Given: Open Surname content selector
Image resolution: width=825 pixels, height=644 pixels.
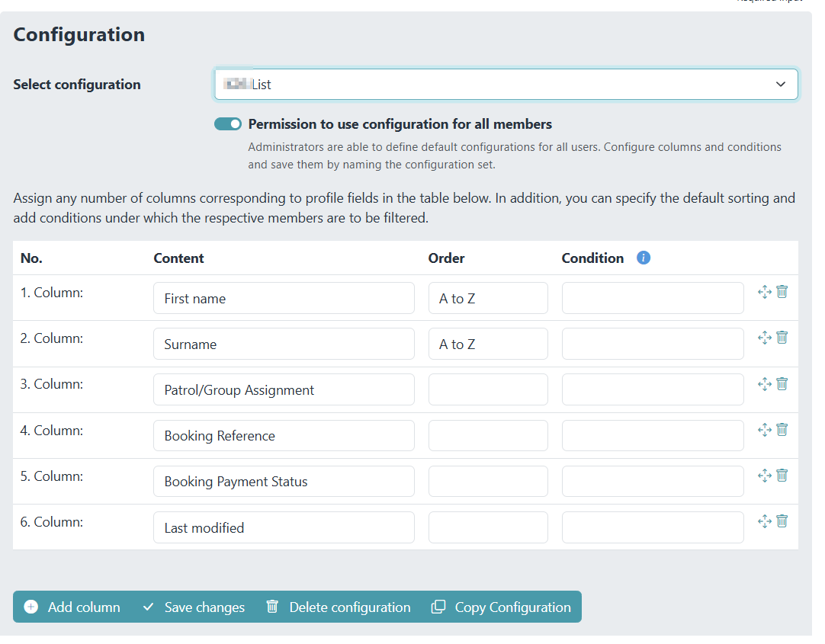Looking at the screenshot, I should pos(284,344).
